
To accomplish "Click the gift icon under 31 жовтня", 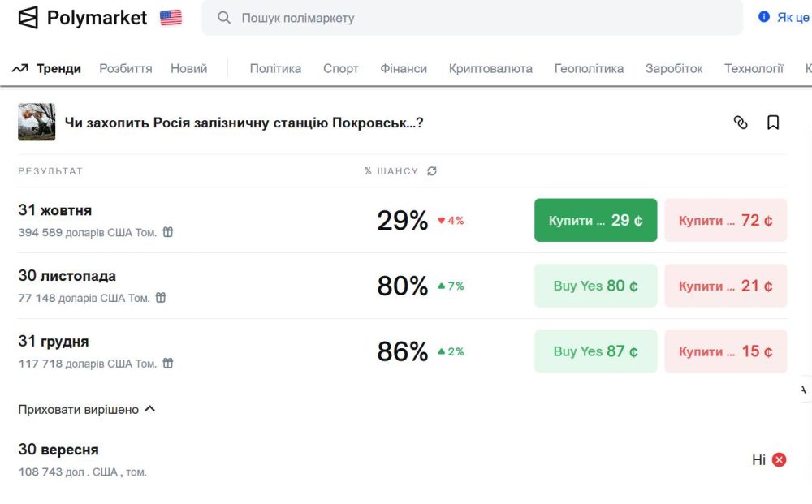I will pyautogui.click(x=168, y=232).
